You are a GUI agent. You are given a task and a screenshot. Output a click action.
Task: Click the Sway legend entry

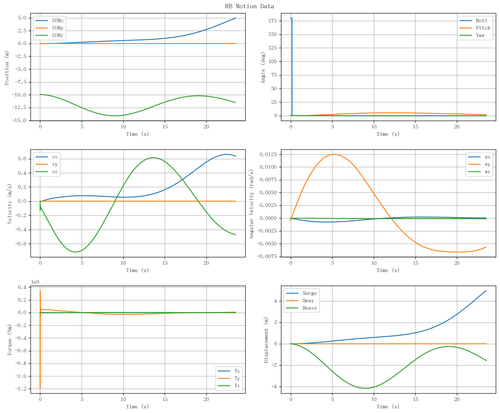pyautogui.click(x=300, y=300)
